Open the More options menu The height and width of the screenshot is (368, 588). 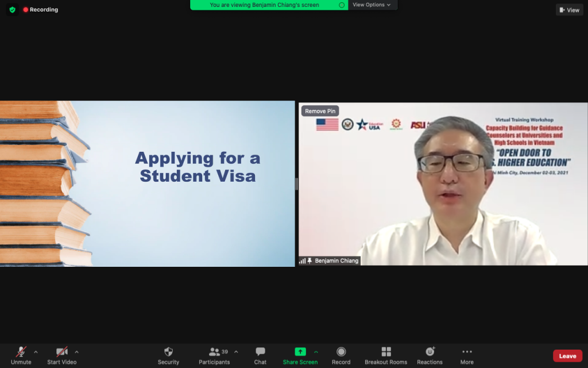[x=467, y=355]
